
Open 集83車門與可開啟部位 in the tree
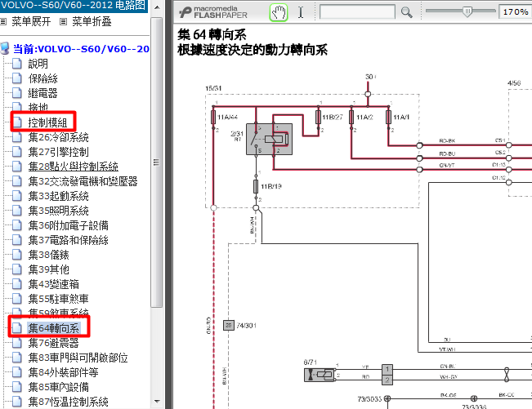point(78,358)
